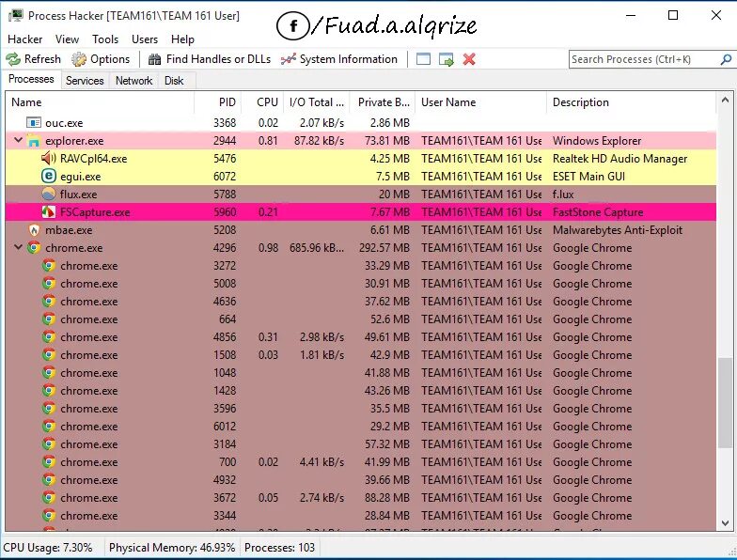Click the FastStone Capture description cell
Viewport: 737px width, 560px height.
tap(598, 212)
